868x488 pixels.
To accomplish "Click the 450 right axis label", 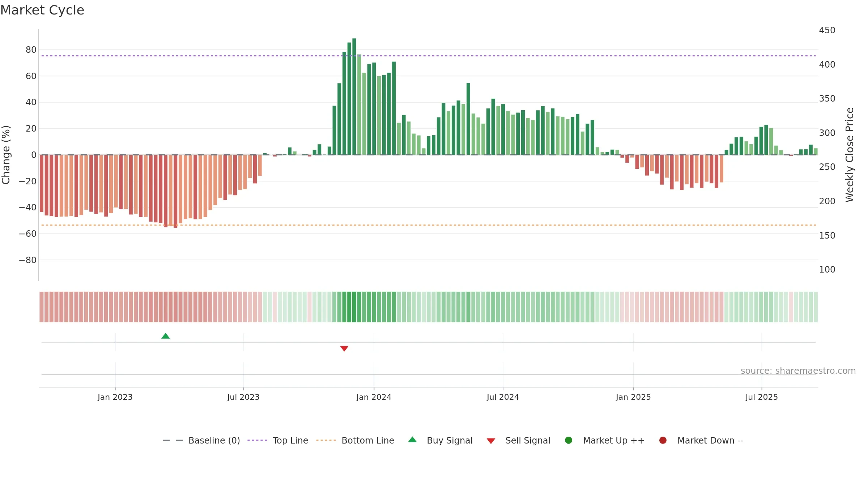I will tap(827, 30).
